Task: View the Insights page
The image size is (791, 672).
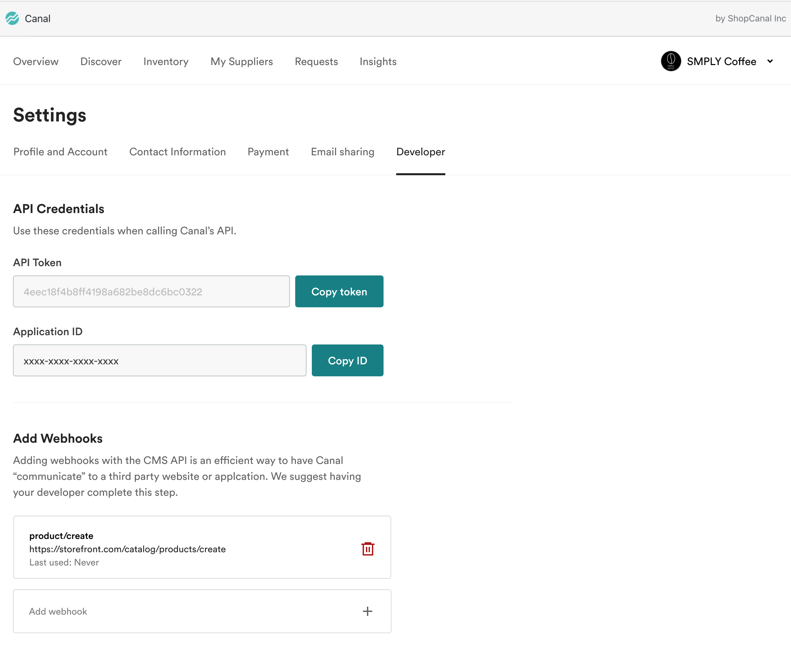Action: click(378, 62)
